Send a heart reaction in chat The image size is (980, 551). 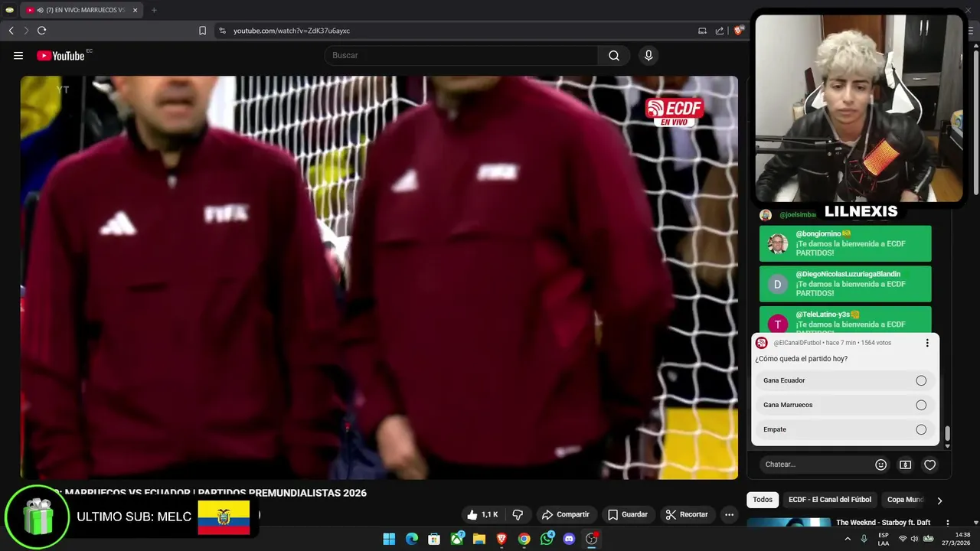pos(929,465)
